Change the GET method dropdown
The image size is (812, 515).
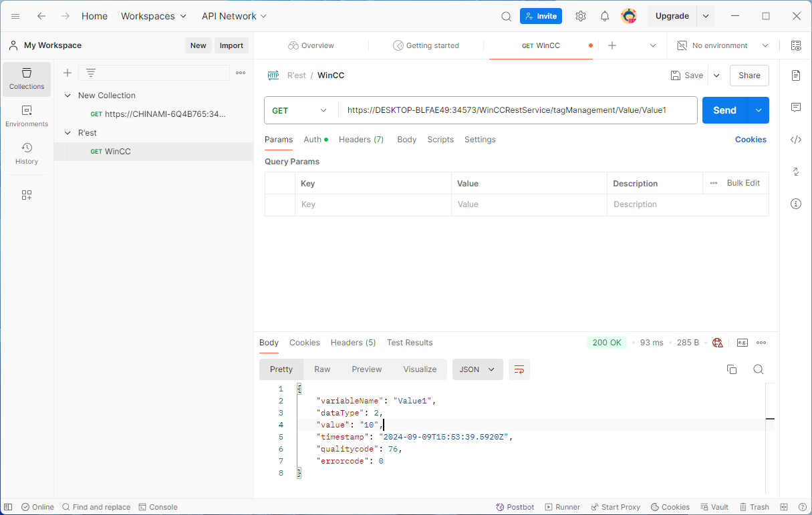point(301,110)
